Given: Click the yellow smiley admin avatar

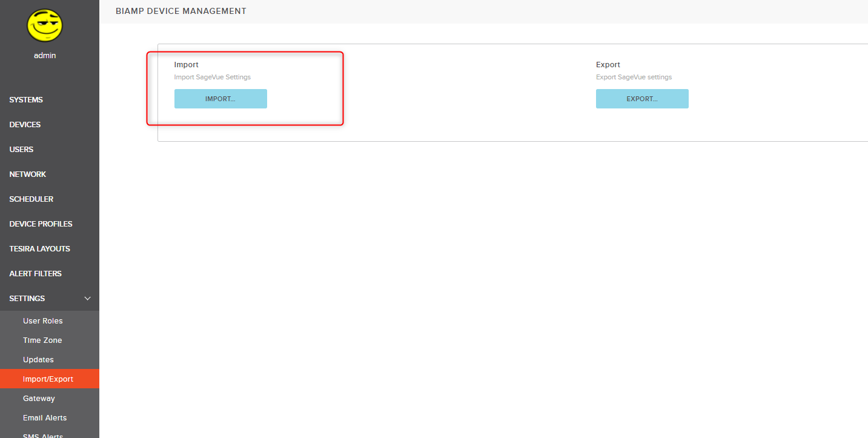Looking at the screenshot, I should [x=45, y=25].
